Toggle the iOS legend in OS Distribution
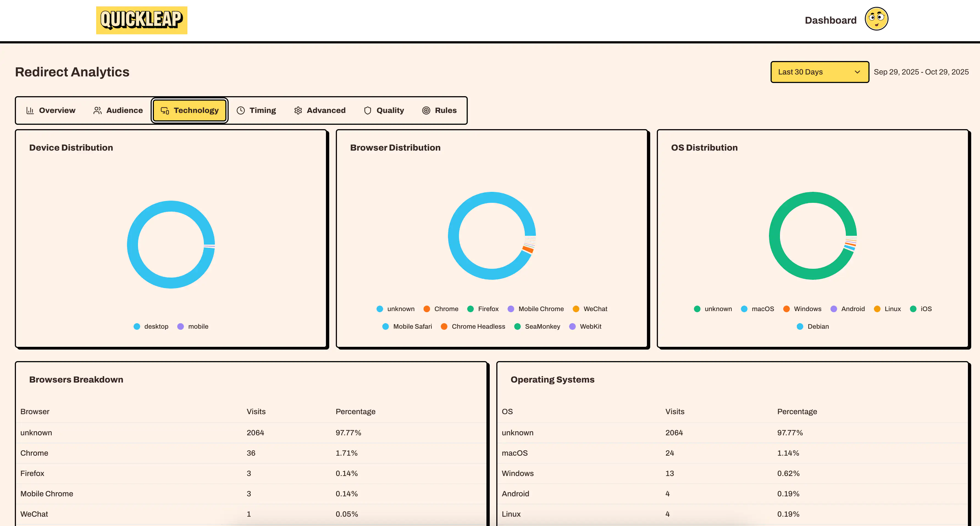Image resolution: width=980 pixels, height=526 pixels. pos(921,309)
